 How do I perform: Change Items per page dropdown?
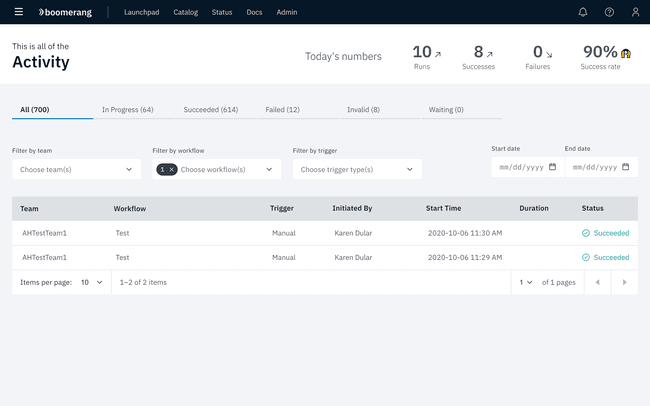coord(92,282)
